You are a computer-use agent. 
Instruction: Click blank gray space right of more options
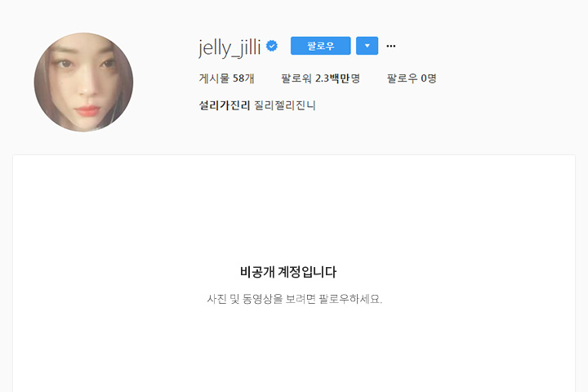(x=488, y=46)
